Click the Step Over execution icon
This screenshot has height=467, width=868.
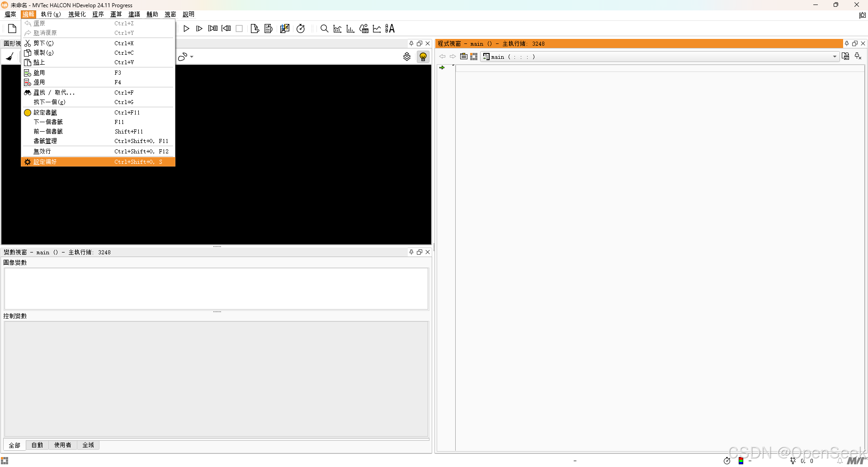(199, 29)
